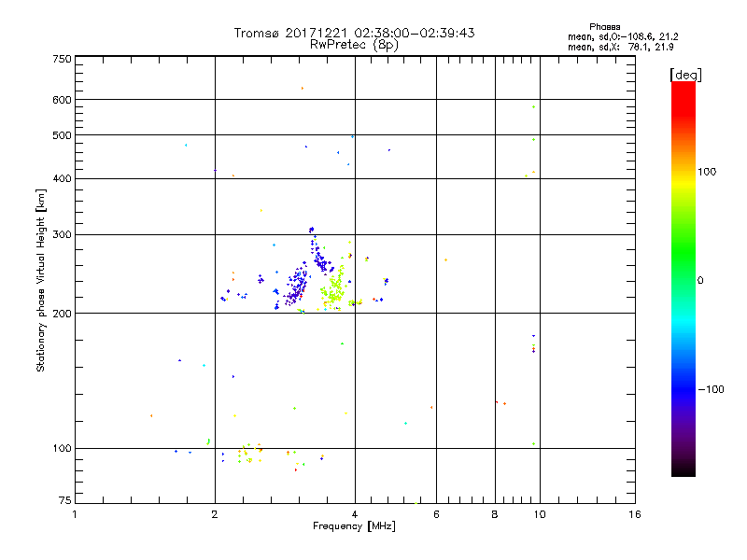Click the '750' y-axis tick label

point(62,59)
